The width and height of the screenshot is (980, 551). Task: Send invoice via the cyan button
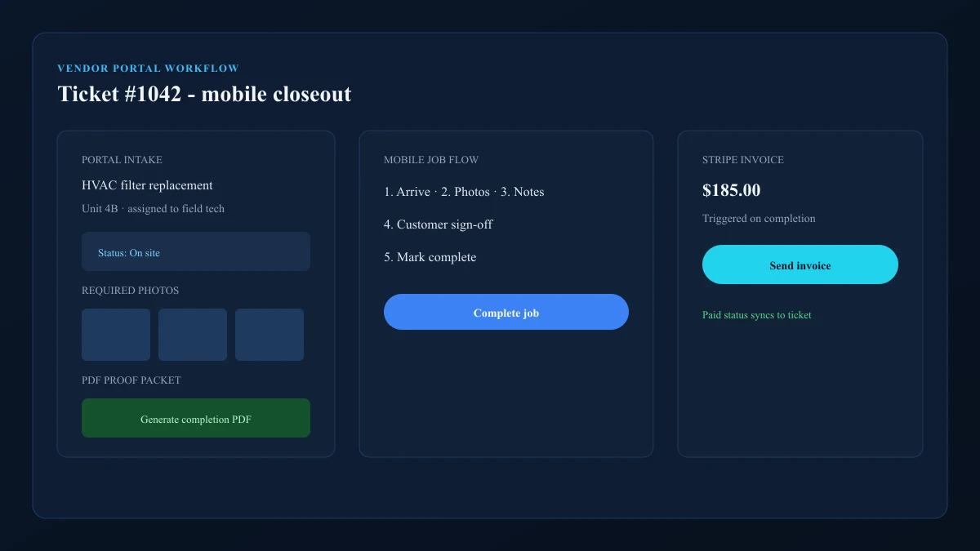(x=800, y=264)
